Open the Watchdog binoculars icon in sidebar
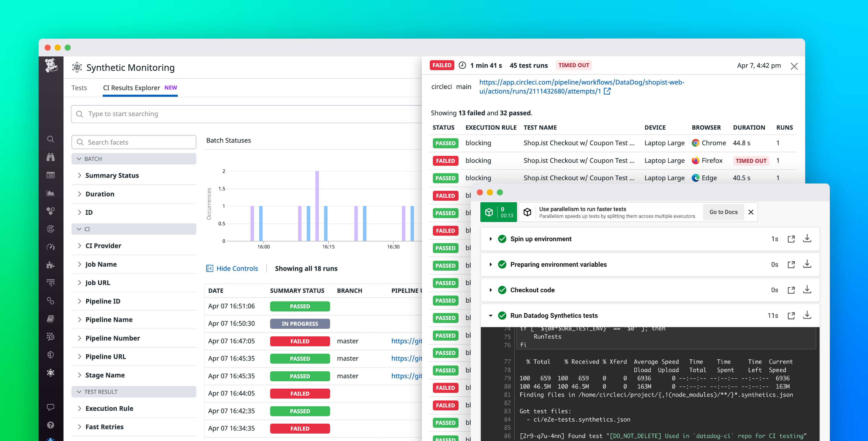Image resolution: width=868 pixels, height=441 pixels. point(50,157)
